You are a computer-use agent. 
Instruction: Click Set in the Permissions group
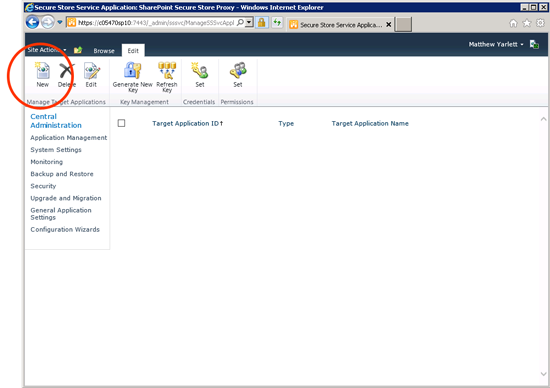tap(238, 75)
